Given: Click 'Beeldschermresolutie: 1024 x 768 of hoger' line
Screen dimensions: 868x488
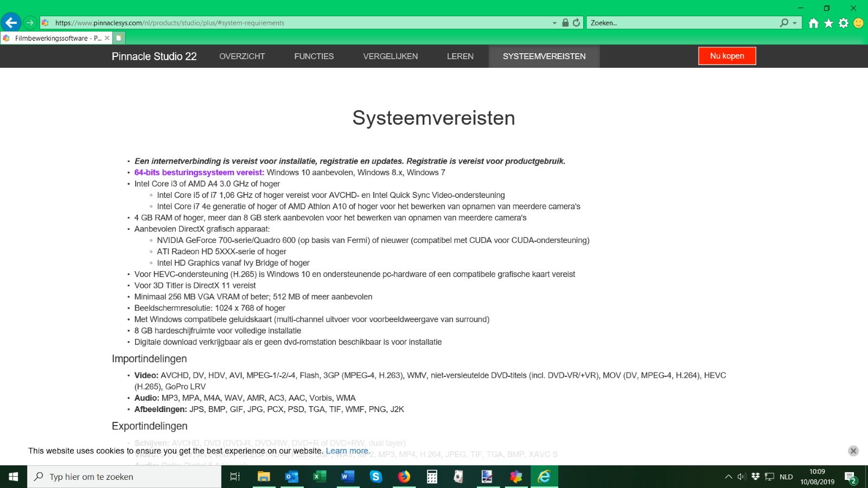Looking at the screenshot, I should 209,308.
